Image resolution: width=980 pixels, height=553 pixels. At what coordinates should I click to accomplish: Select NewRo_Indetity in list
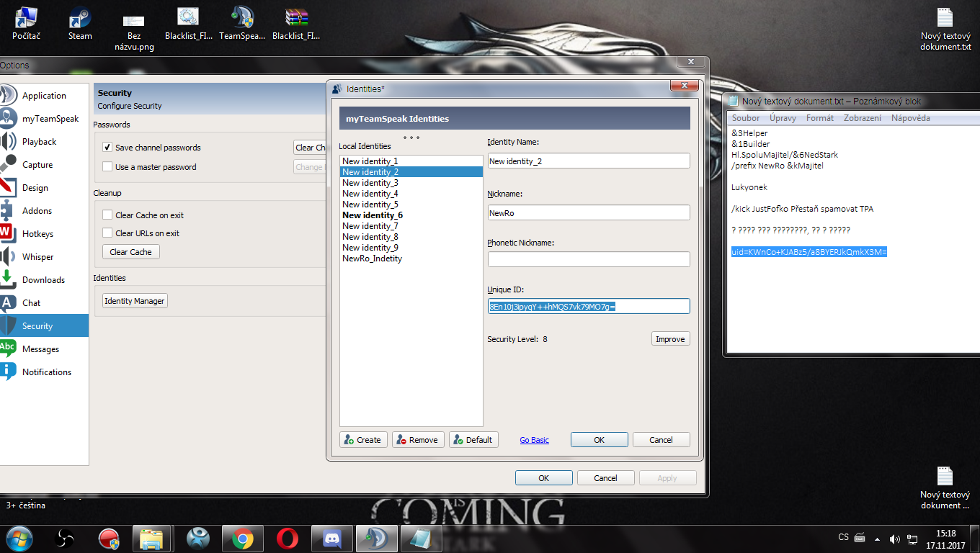click(411, 258)
